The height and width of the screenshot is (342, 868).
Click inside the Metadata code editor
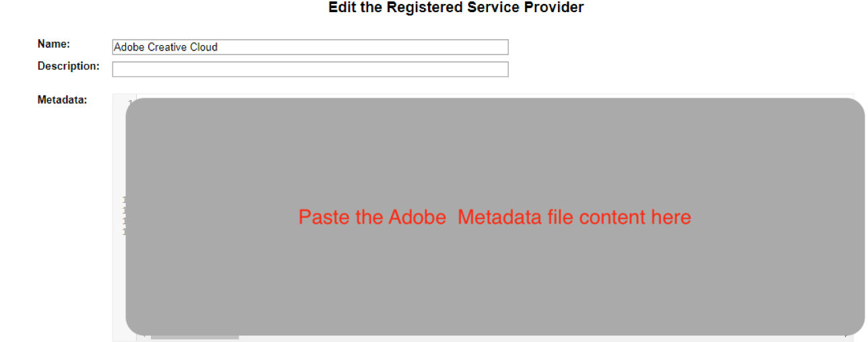point(495,217)
